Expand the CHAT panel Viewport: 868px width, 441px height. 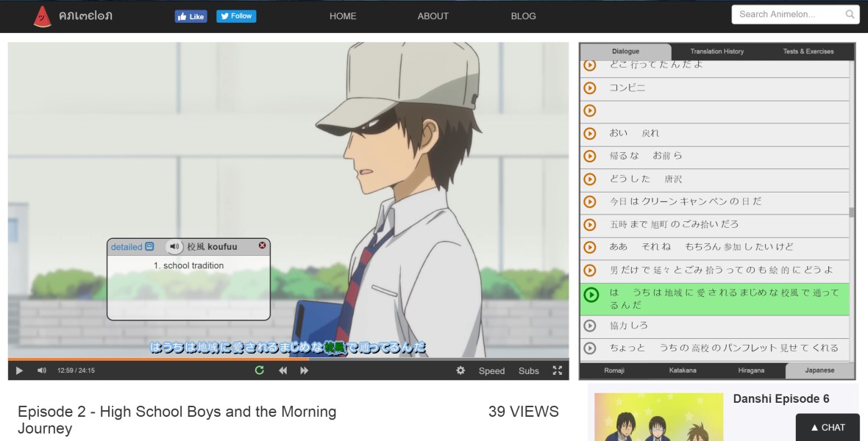pos(828,427)
